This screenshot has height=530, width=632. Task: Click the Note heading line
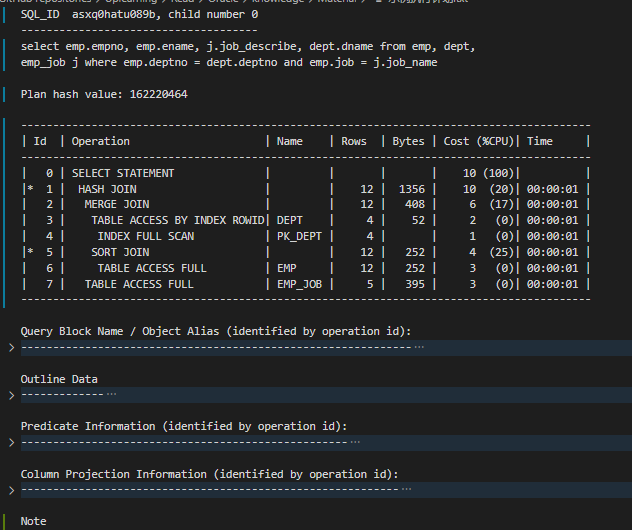pos(33,521)
